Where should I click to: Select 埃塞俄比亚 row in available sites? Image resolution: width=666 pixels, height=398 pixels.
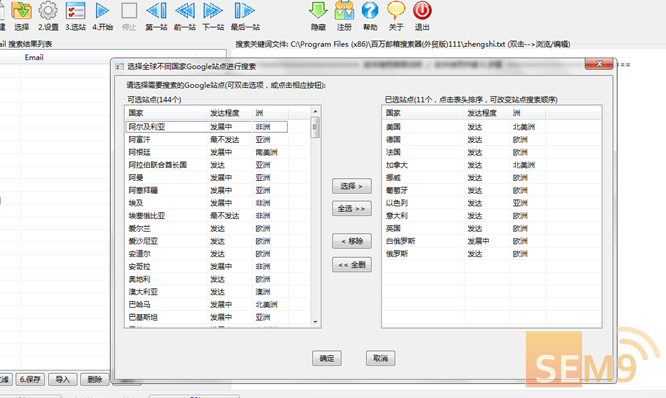click(206, 216)
